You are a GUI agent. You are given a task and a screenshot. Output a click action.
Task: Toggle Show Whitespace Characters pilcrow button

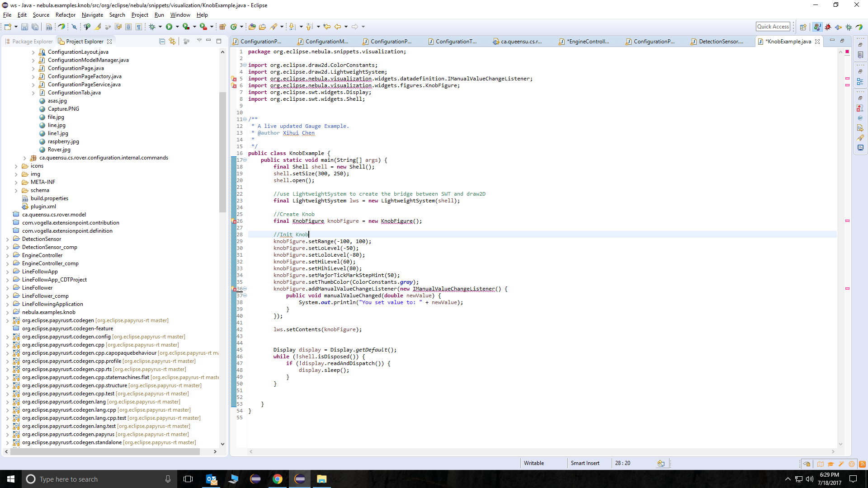click(x=139, y=27)
